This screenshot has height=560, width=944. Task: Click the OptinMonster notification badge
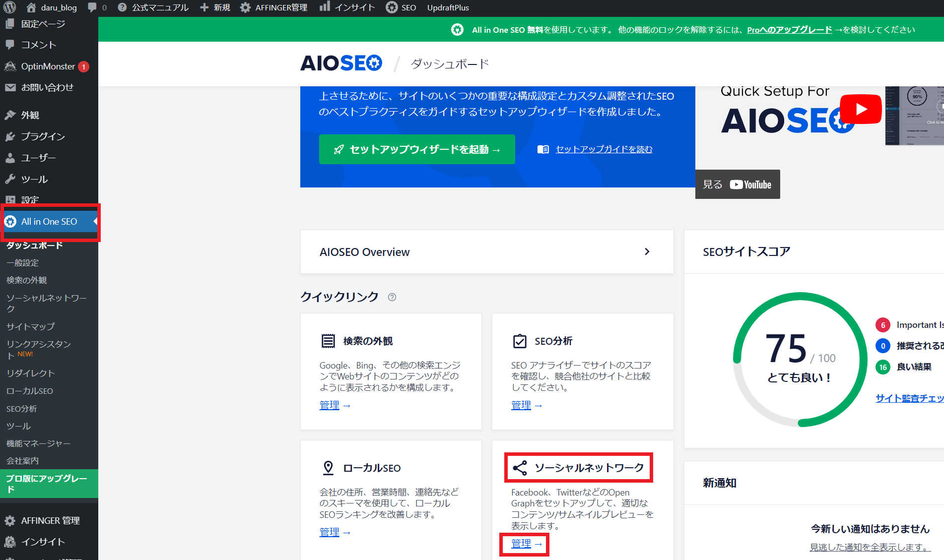tap(83, 66)
